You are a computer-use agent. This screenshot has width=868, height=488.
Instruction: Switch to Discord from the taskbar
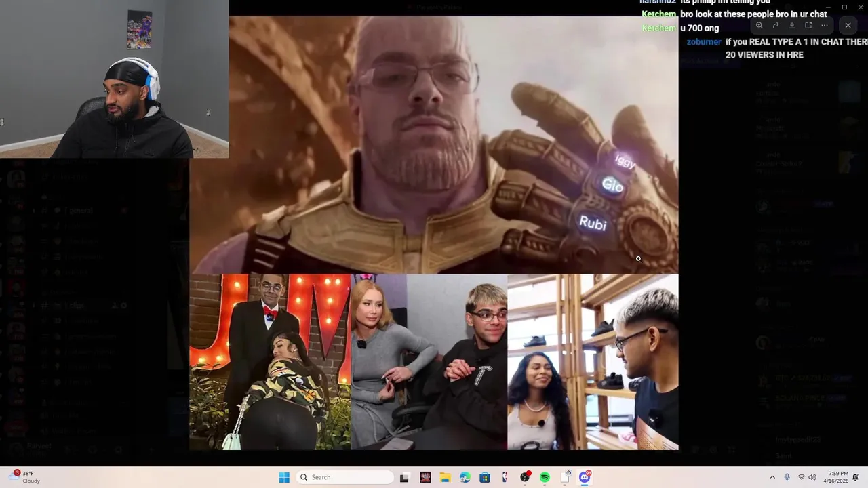pyautogui.click(x=585, y=477)
